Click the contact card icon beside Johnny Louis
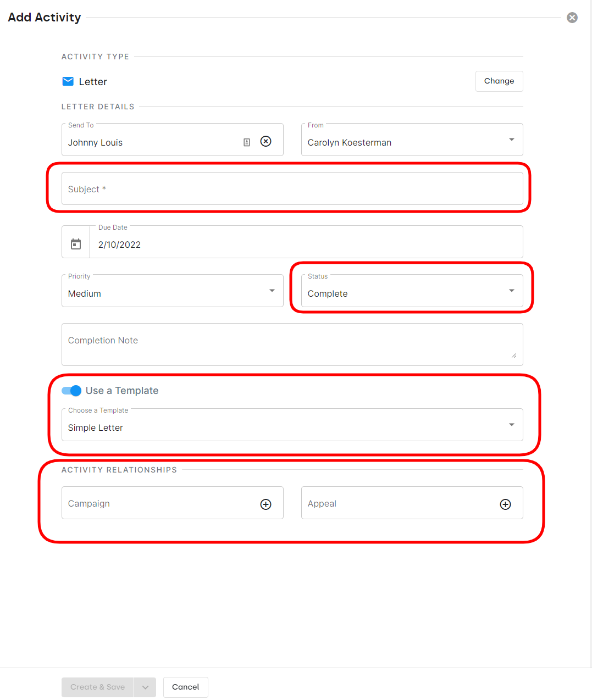 point(247,142)
